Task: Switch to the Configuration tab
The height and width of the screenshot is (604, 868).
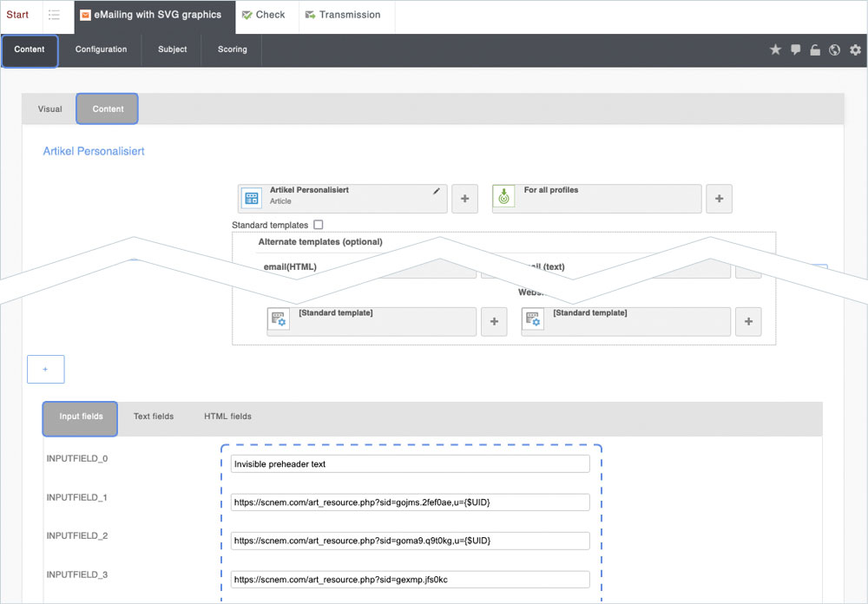Action: click(101, 50)
